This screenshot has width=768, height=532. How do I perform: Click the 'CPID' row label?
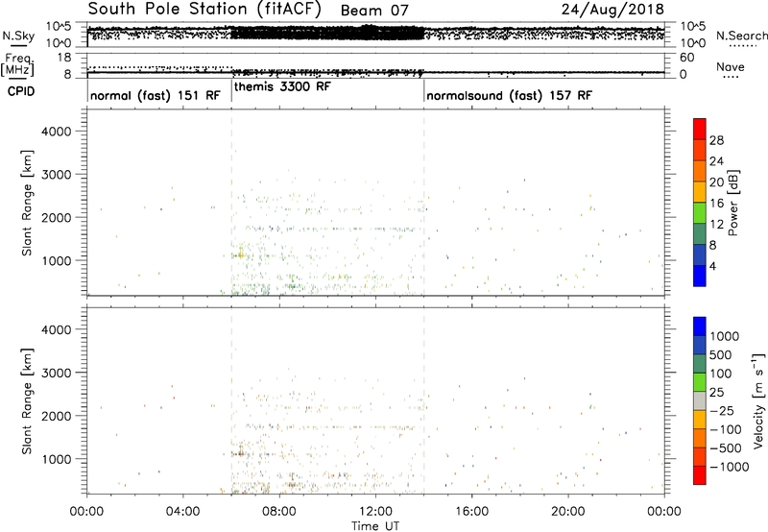[21, 91]
